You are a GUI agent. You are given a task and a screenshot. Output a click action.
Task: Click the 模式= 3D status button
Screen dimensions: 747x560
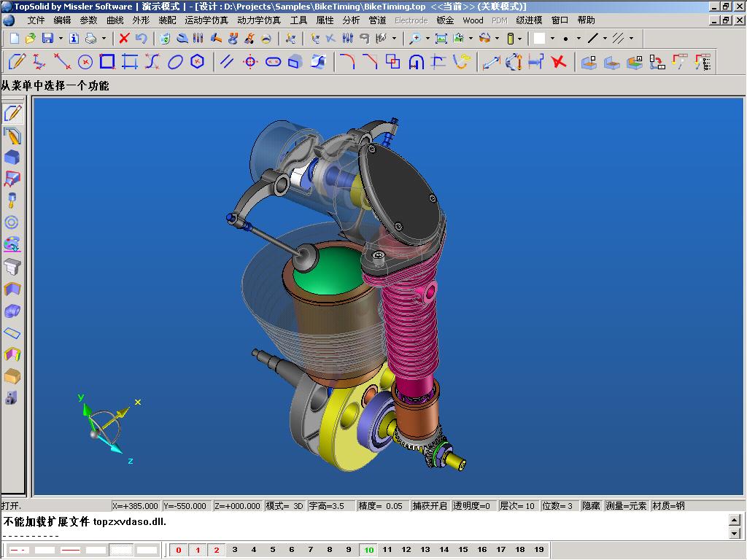tap(285, 506)
